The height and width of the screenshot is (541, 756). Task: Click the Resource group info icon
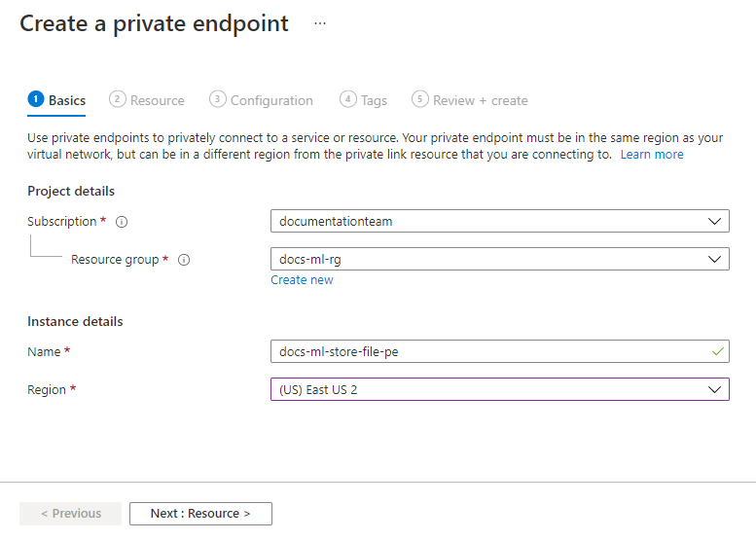click(x=184, y=260)
